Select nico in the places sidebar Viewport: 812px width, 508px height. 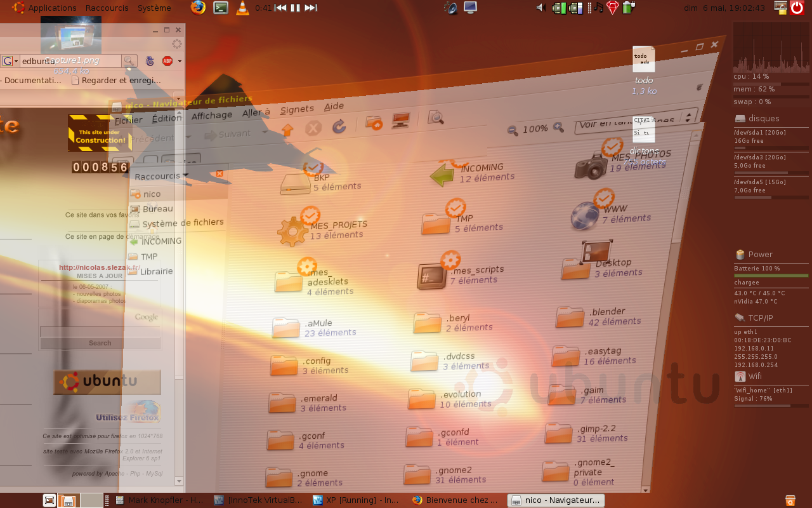tap(145, 194)
